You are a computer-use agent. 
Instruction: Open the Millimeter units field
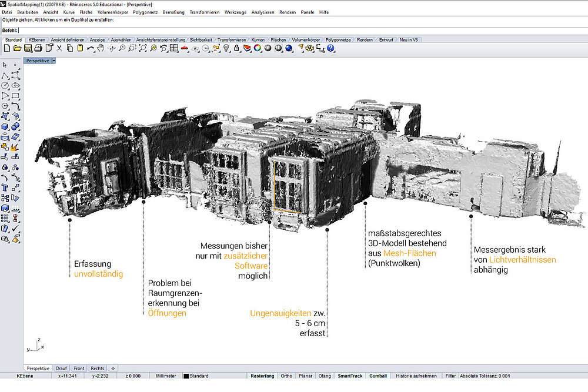click(166, 376)
